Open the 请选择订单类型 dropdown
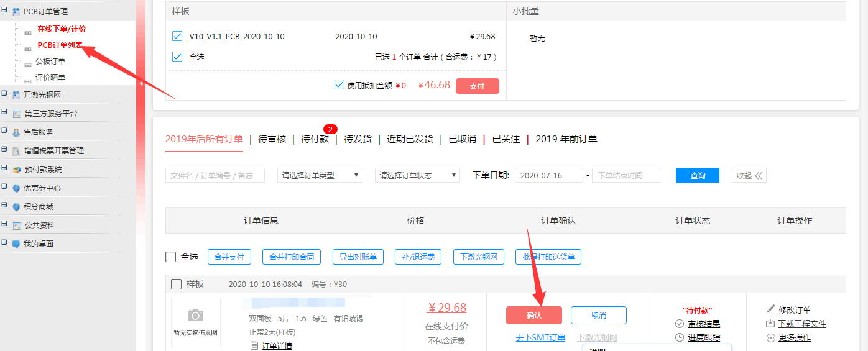Image resolution: width=868 pixels, height=351 pixels. pyautogui.click(x=320, y=176)
